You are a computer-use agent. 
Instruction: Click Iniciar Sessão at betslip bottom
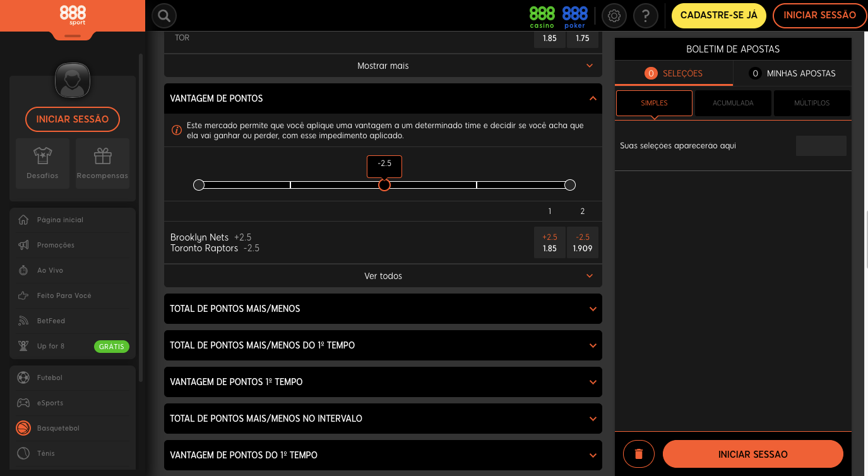pyautogui.click(x=753, y=454)
